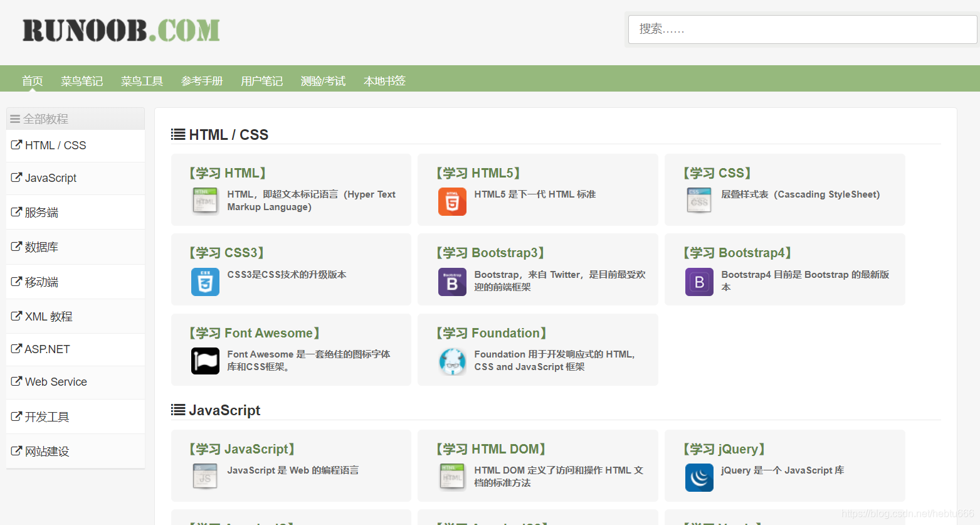This screenshot has width=980, height=525.
Task: Open the 【学习 Bootstrap4】 title link
Action: [x=737, y=253]
